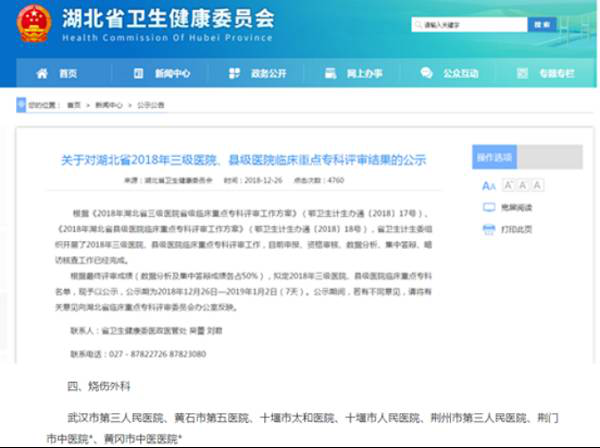Click the location marker icon in breadcrumb

point(21,105)
